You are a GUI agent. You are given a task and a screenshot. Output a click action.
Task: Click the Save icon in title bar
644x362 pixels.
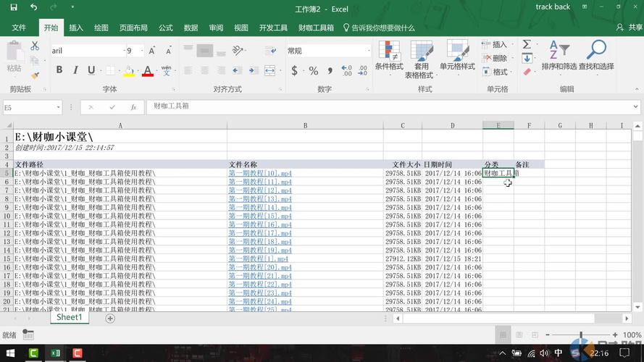14,8
